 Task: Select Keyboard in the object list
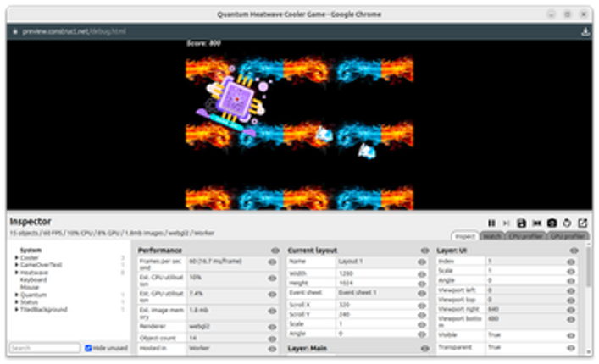point(33,279)
